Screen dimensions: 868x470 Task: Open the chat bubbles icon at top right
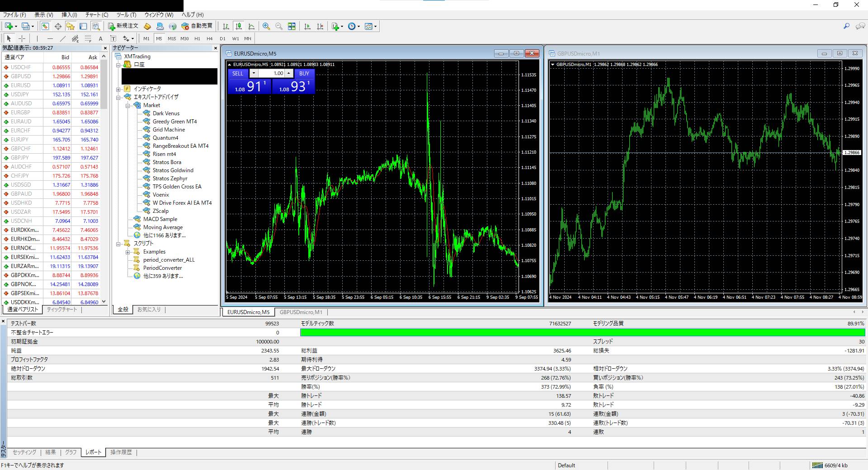(x=860, y=26)
